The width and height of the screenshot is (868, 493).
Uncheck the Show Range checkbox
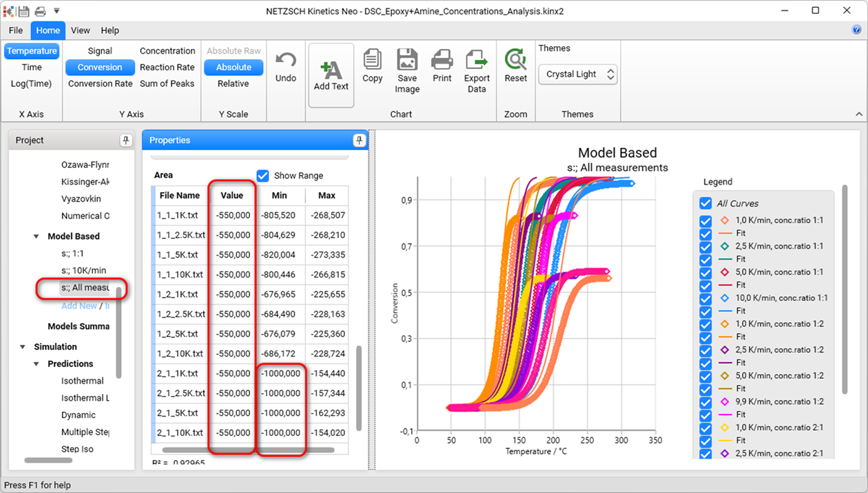point(262,176)
